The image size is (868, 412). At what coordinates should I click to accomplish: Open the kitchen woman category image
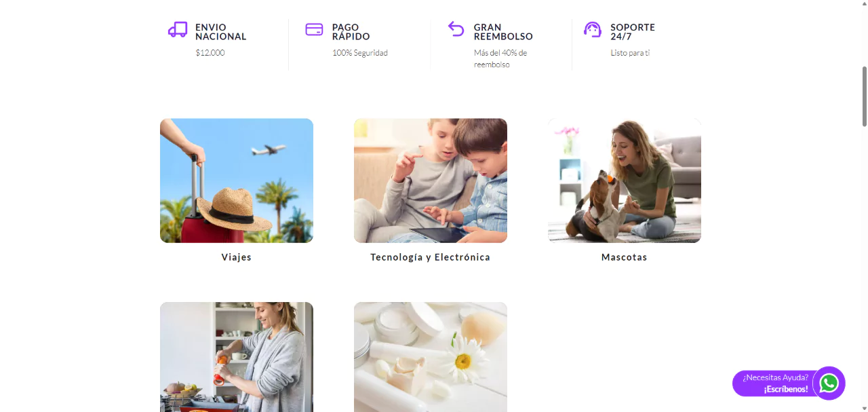[237, 357]
